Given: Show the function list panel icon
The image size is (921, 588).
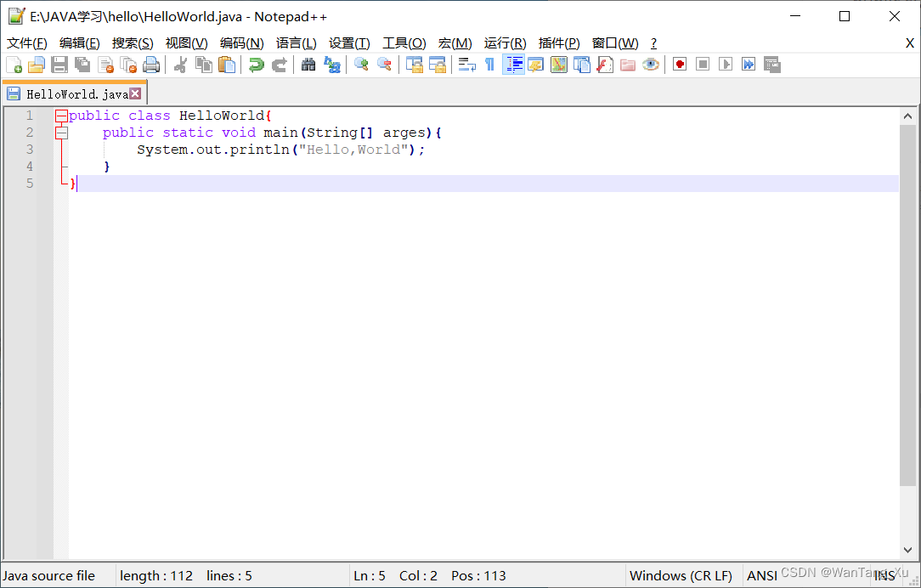Looking at the screenshot, I should tap(604, 65).
